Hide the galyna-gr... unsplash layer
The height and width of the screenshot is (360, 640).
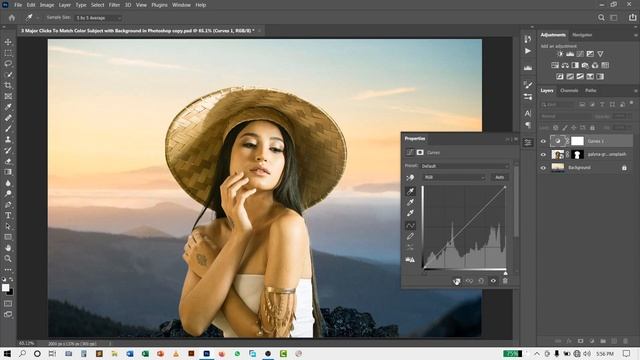(543, 155)
